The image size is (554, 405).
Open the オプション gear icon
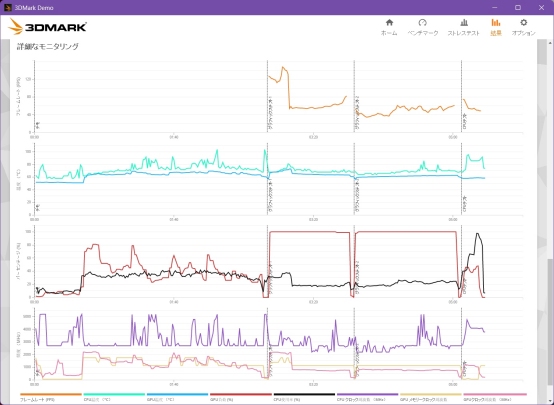pos(524,23)
